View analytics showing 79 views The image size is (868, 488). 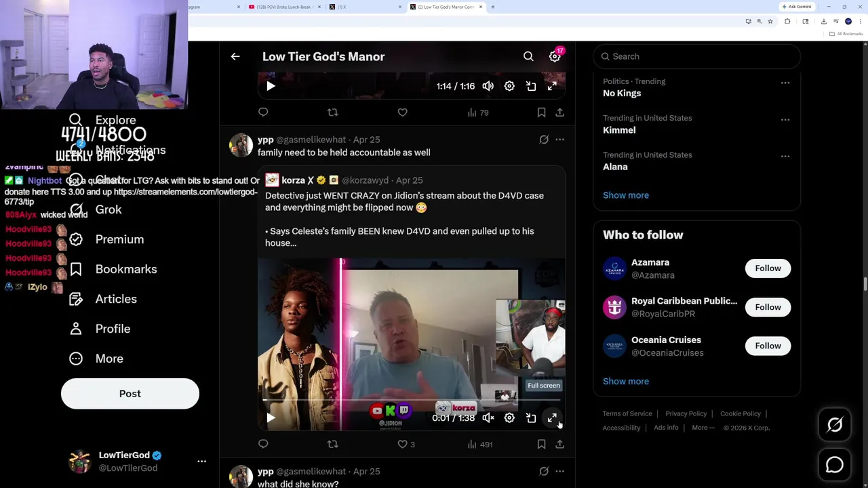click(x=478, y=113)
